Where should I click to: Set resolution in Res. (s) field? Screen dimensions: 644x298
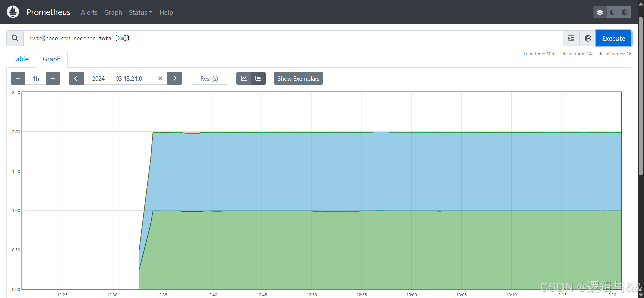[x=209, y=78]
